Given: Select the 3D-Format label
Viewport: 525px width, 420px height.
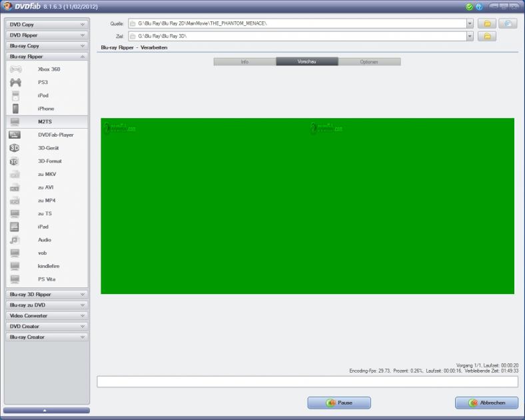Looking at the screenshot, I should (49, 161).
